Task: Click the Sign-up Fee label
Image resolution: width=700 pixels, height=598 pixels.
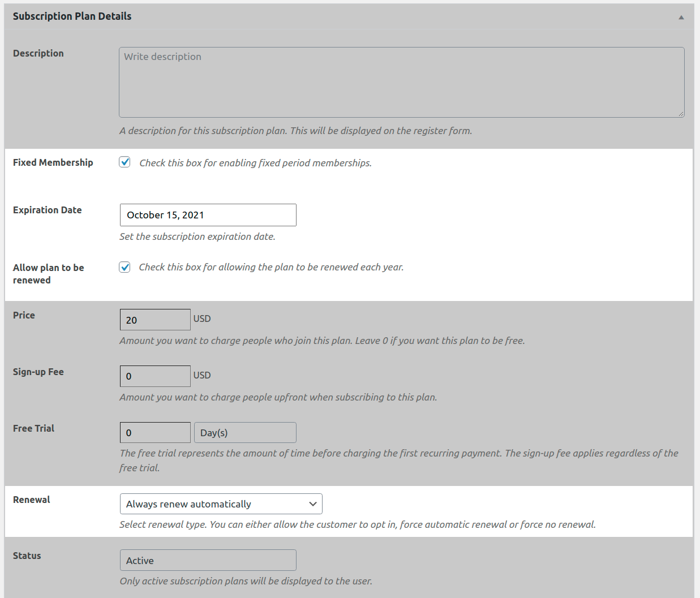Action: 38,372
